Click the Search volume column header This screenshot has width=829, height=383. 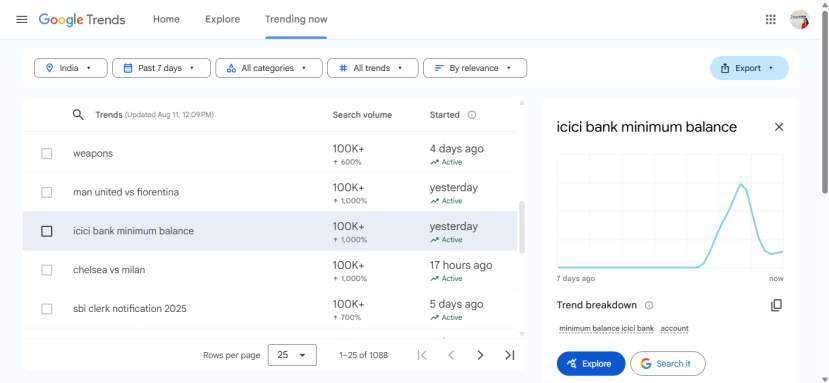click(362, 115)
